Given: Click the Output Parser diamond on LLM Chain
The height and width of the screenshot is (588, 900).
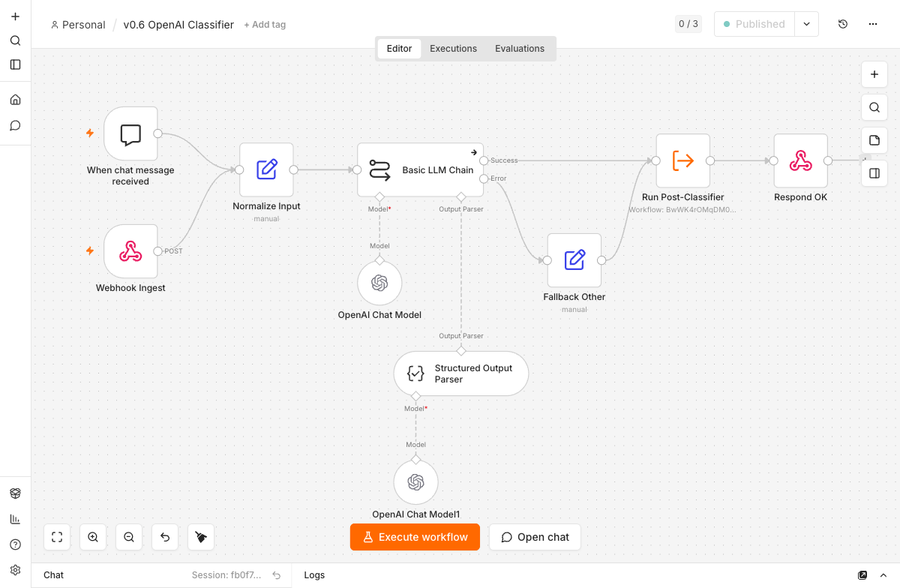Looking at the screenshot, I should pos(461,197).
